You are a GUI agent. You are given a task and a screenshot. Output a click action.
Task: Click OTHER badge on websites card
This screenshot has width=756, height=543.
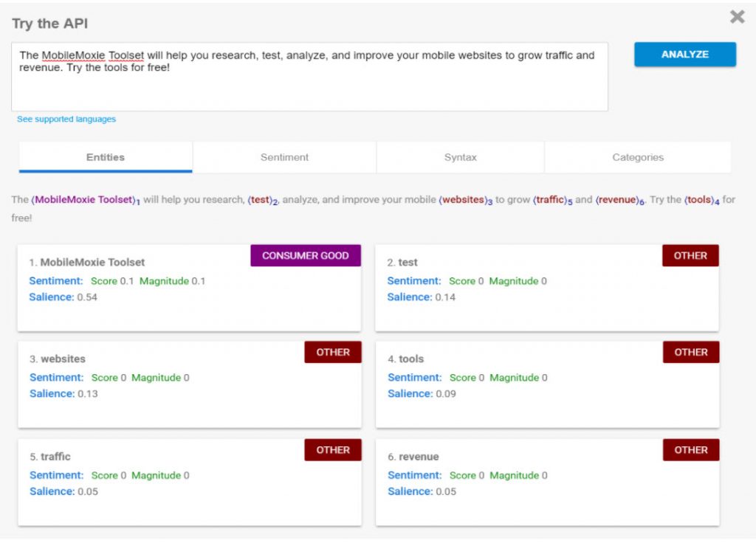(x=333, y=352)
